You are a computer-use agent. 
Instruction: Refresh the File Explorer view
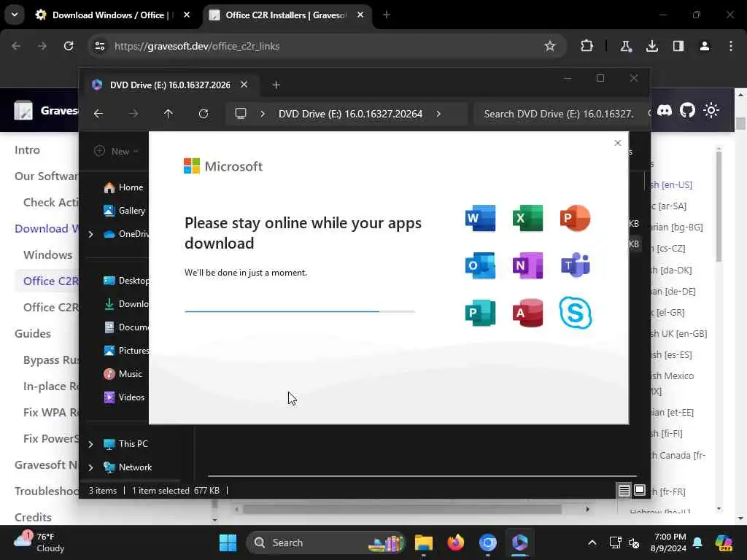coord(204,114)
